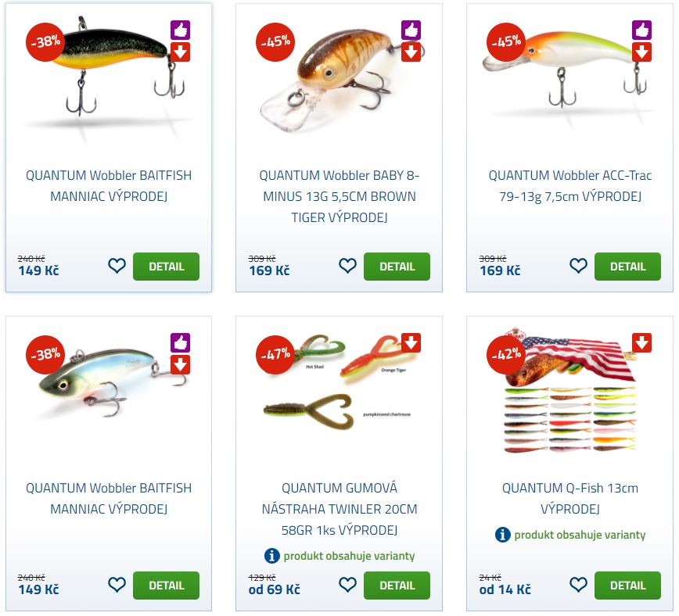Click heart icon for ACC-Trac wobbler
679x616 pixels.
(578, 266)
